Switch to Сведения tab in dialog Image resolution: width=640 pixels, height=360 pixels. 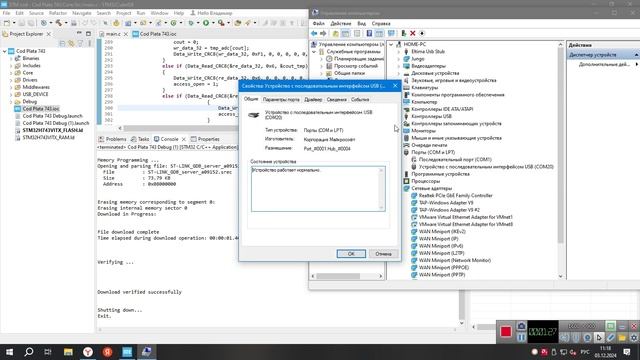pyautogui.click(x=336, y=100)
